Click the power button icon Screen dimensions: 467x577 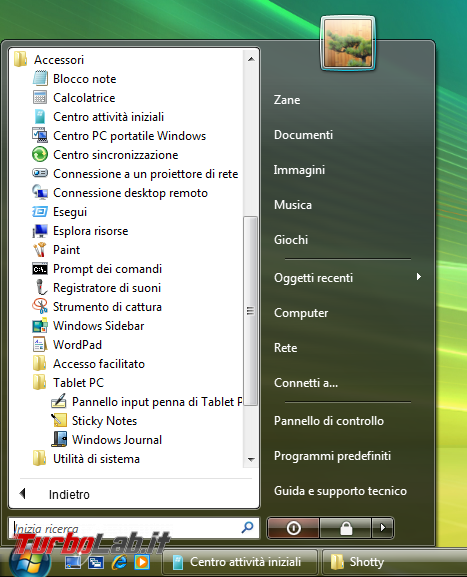pyautogui.click(x=293, y=528)
